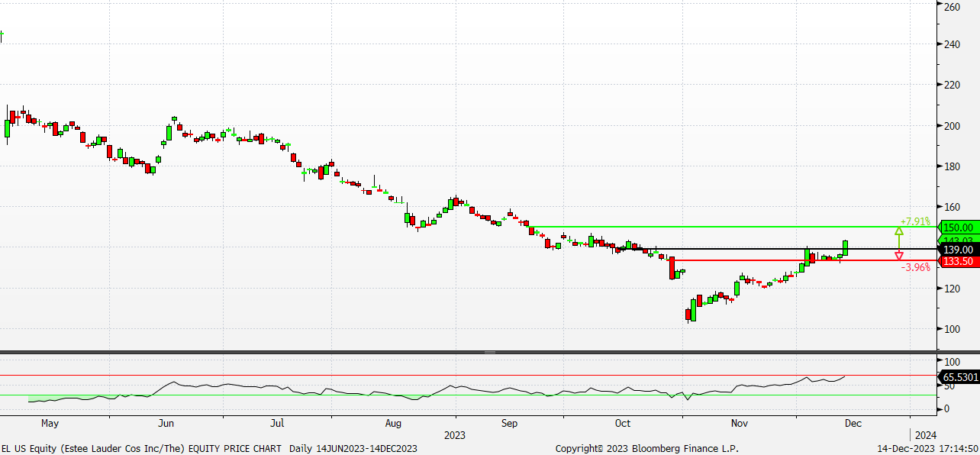Select the Sep label on date axis

coord(509,422)
